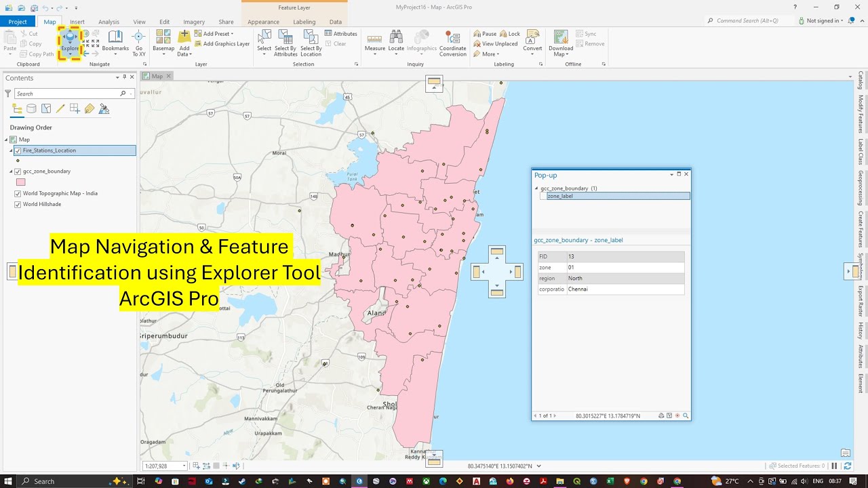Choose the Measure tool

tap(375, 42)
